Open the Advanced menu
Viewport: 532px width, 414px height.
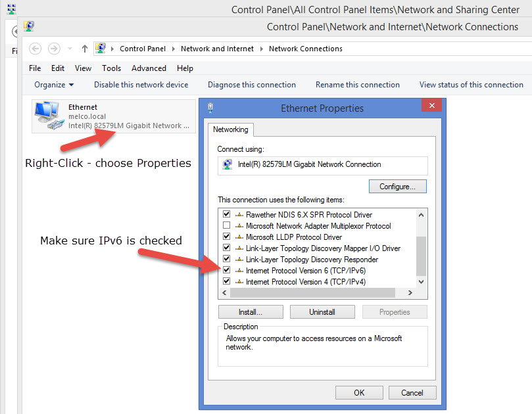tap(149, 68)
